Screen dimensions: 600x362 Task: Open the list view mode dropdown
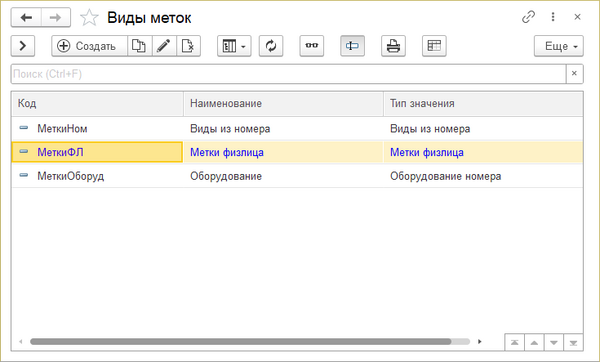tap(234, 46)
